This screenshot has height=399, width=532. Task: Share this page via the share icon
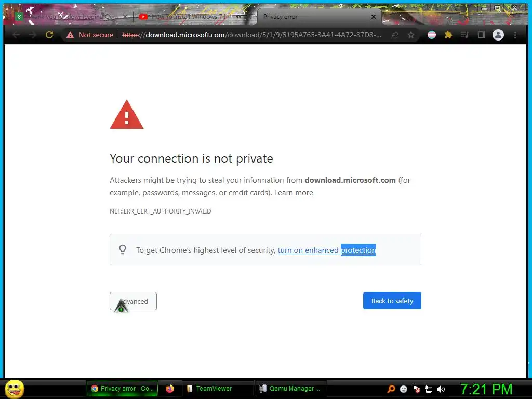click(394, 35)
